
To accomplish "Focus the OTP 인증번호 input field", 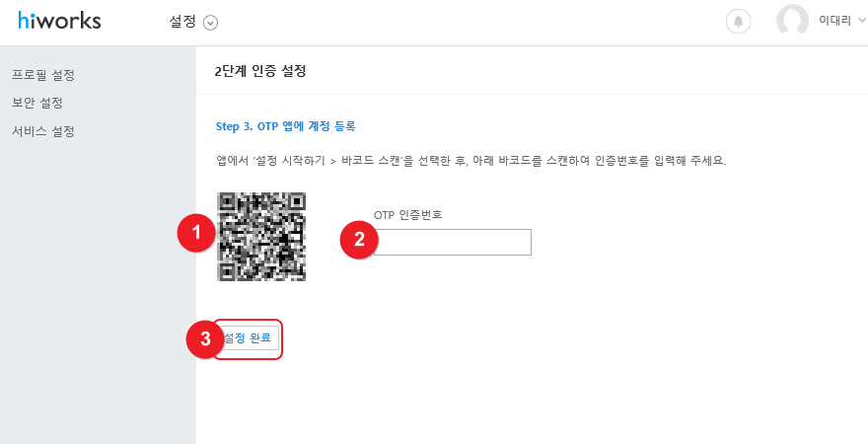I will 453,242.
